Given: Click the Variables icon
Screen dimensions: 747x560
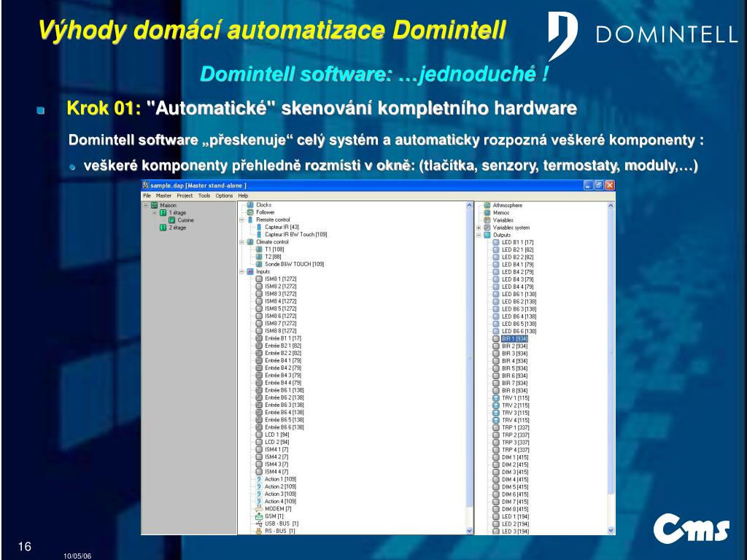Looking at the screenshot, I should 487,220.
